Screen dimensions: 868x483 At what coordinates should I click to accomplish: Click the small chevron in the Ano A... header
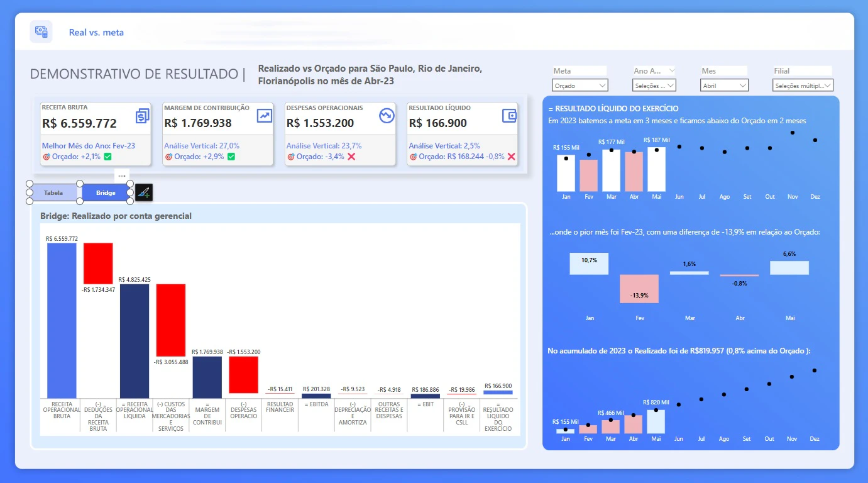[672, 70]
